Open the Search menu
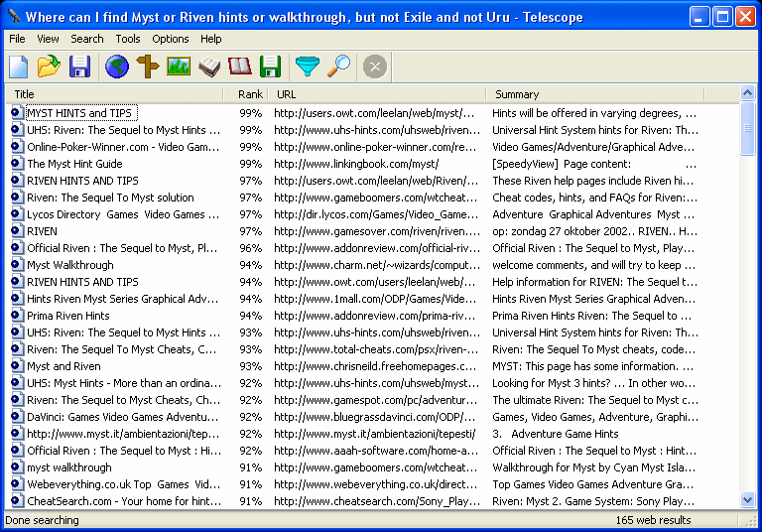This screenshot has height=532, width=762. tap(87, 39)
